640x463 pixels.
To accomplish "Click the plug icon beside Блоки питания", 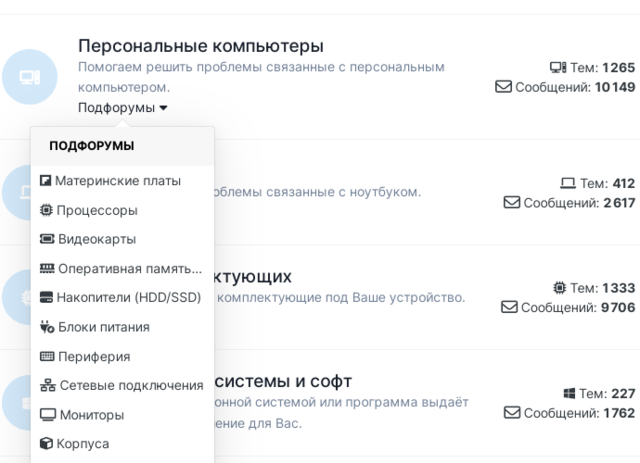I will click(46, 326).
